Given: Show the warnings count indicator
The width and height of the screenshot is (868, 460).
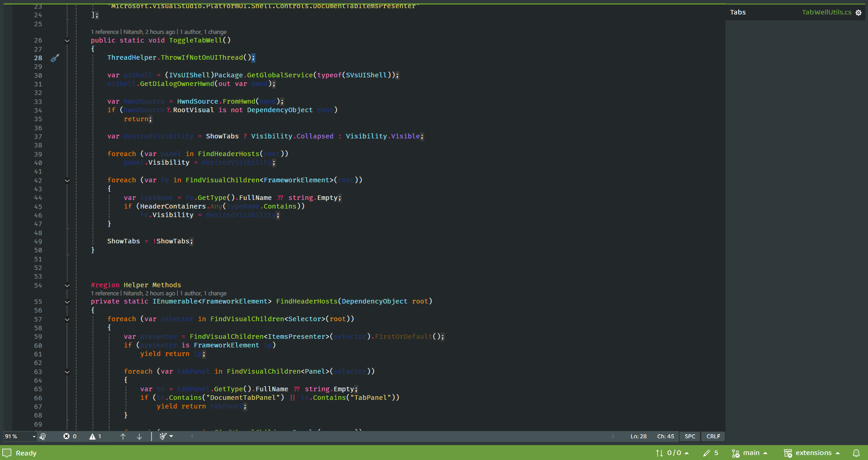Looking at the screenshot, I should (x=95, y=436).
